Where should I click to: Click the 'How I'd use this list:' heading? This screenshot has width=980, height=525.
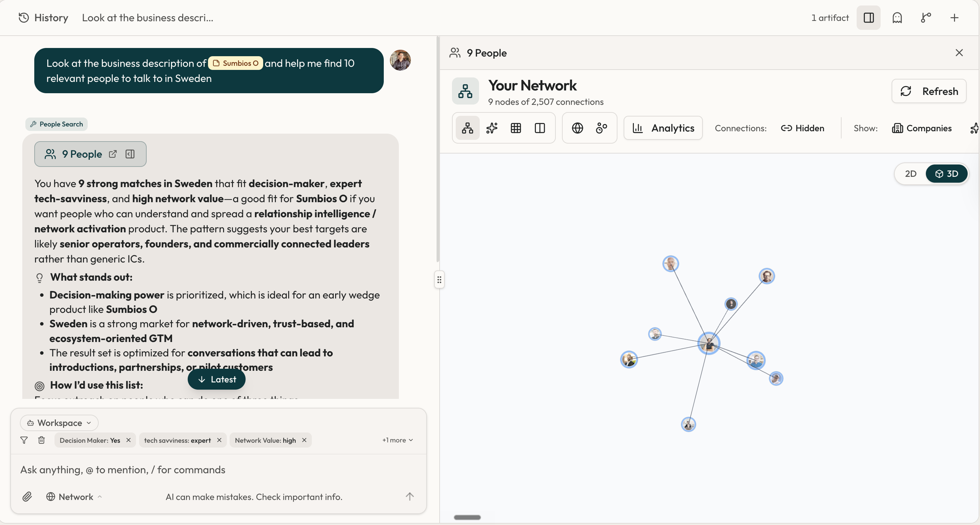point(97,385)
